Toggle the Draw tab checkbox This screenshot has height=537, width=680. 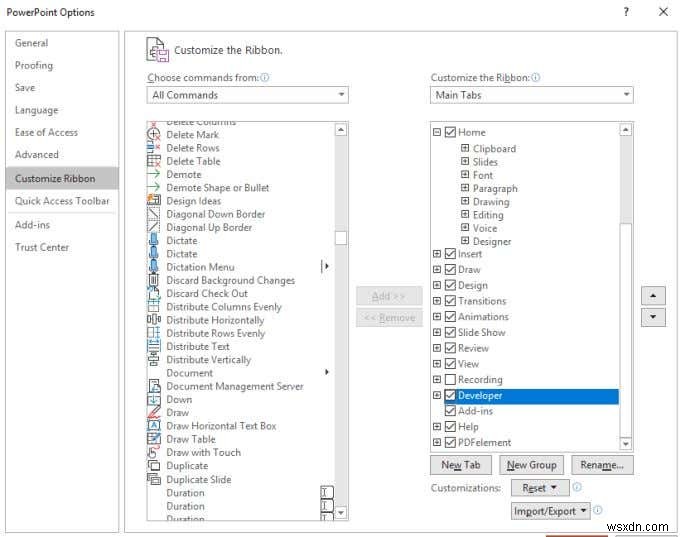450,269
